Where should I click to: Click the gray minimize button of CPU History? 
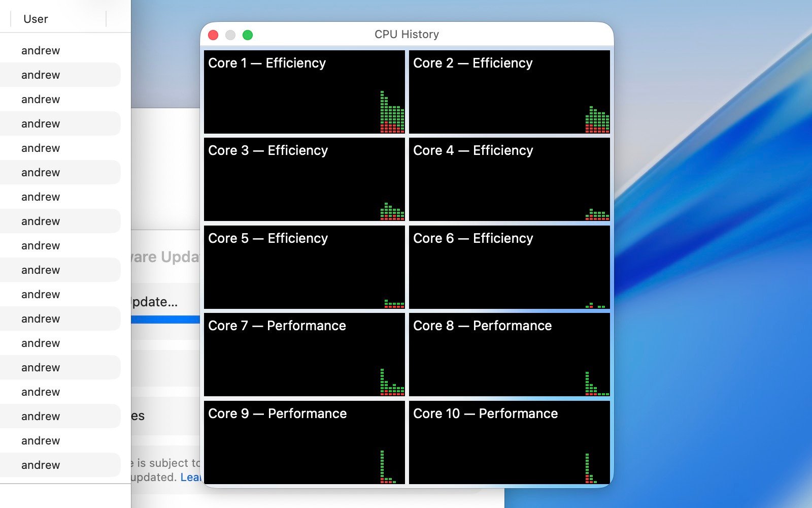(x=230, y=35)
